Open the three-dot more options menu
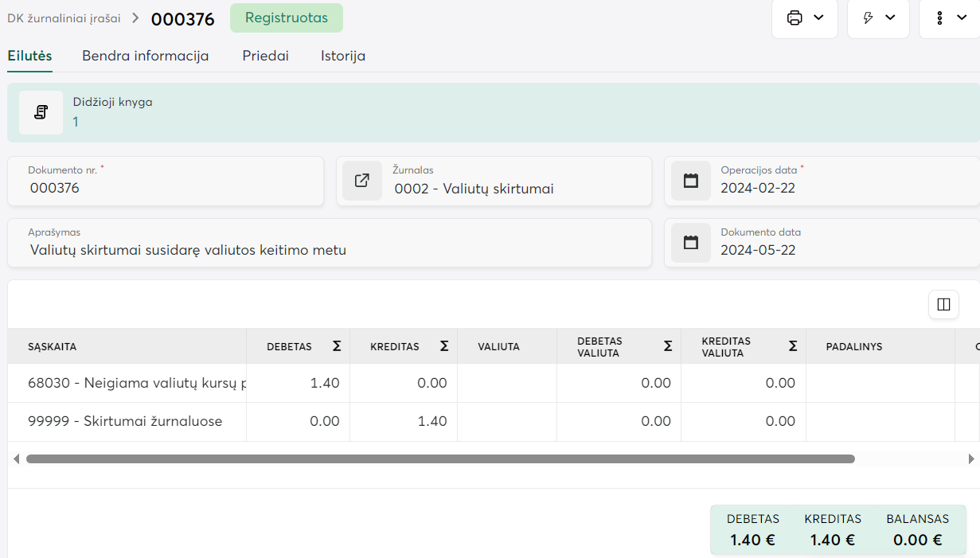This screenshot has width=980, height=558. click(951, 18)
